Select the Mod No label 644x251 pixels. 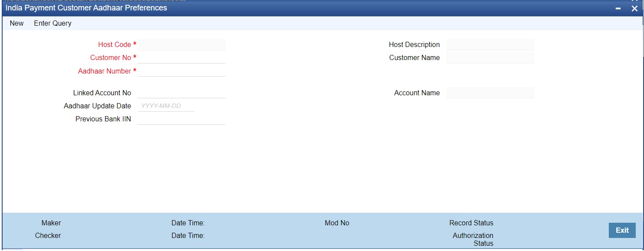pos(337,223)
